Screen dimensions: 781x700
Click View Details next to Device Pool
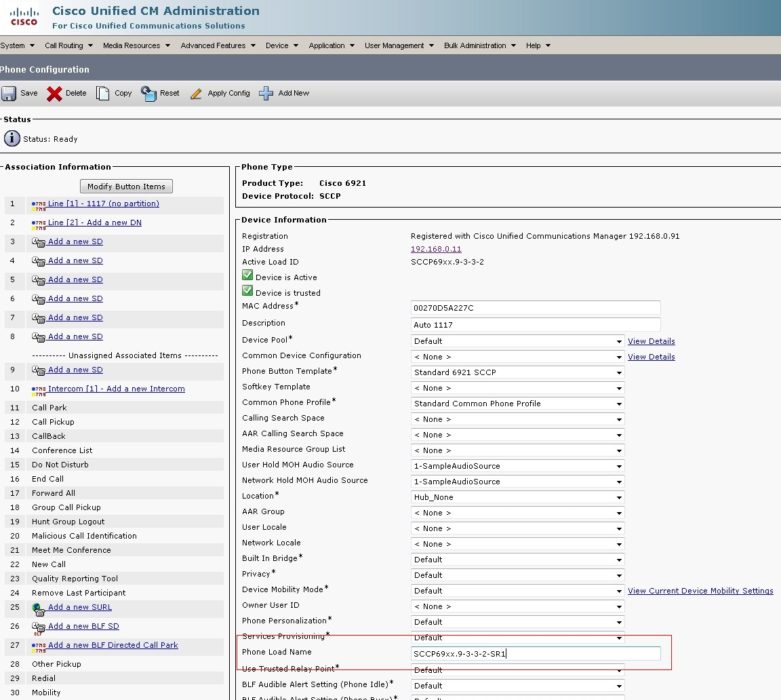coord(651,341)
